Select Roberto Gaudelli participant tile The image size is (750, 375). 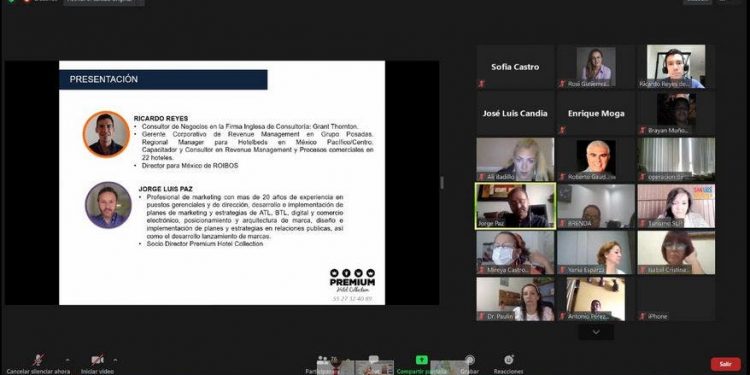[x=596, y=160]
